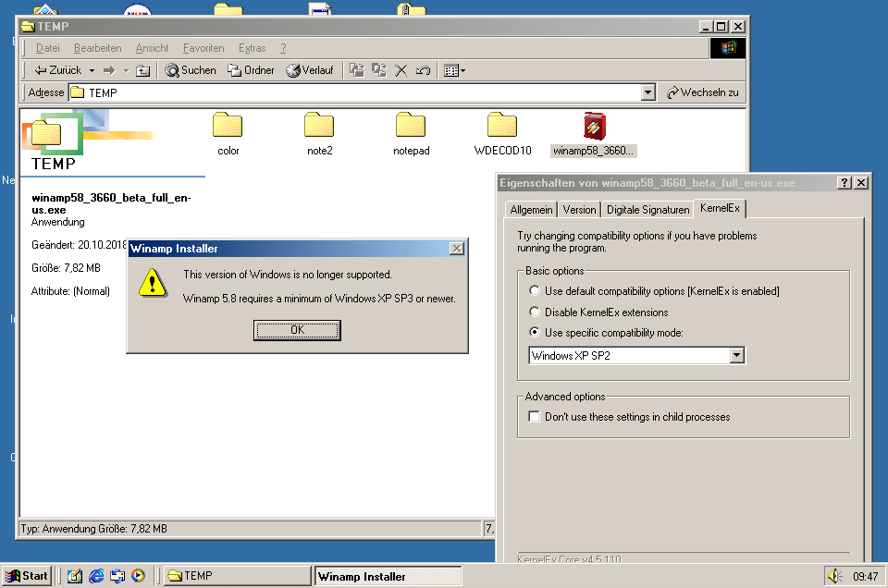
Task: Click the Windows logo throbber icon
Action: click(728, 48)
